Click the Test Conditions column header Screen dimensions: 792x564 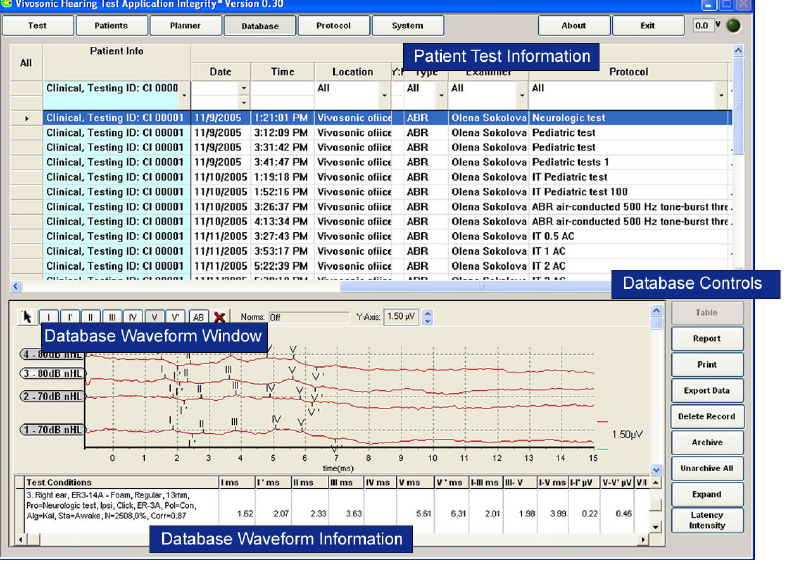(121, 482)
